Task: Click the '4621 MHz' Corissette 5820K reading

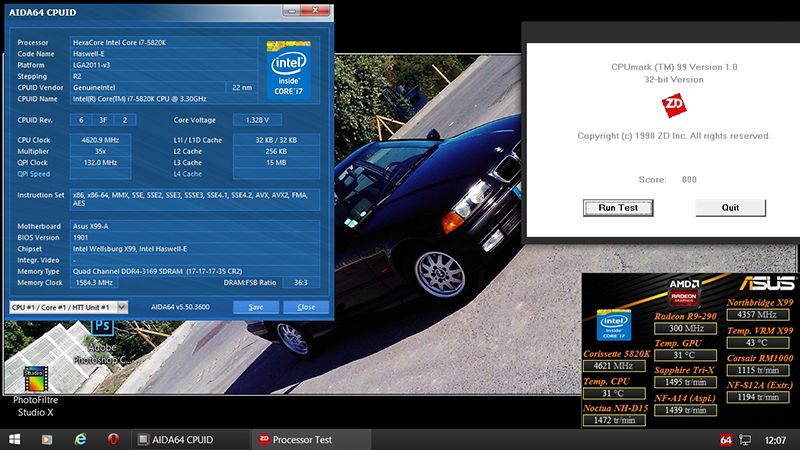Action: tap(614, 366)
